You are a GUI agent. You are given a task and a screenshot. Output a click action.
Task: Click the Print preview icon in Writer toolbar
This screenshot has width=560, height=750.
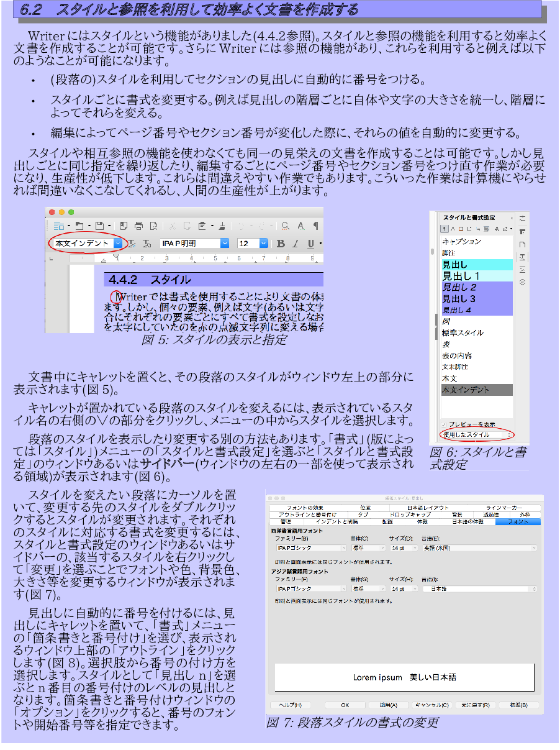tap(153, 226)
